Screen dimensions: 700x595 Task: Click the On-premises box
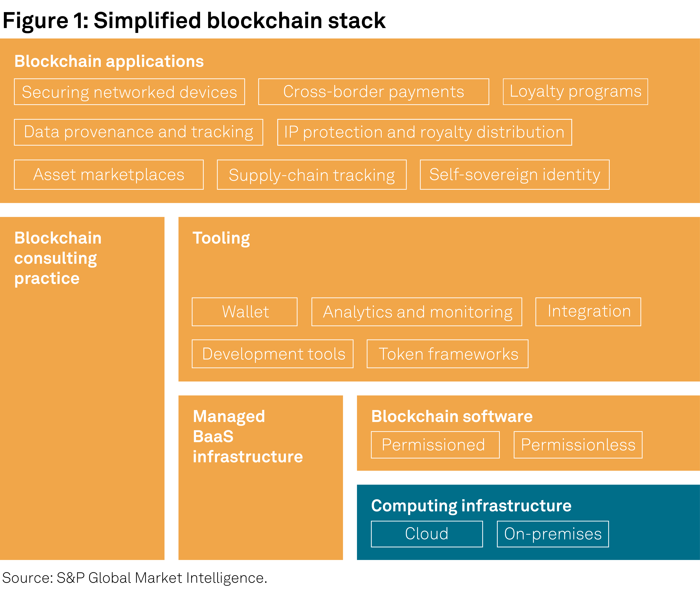[x=553, y=534]
